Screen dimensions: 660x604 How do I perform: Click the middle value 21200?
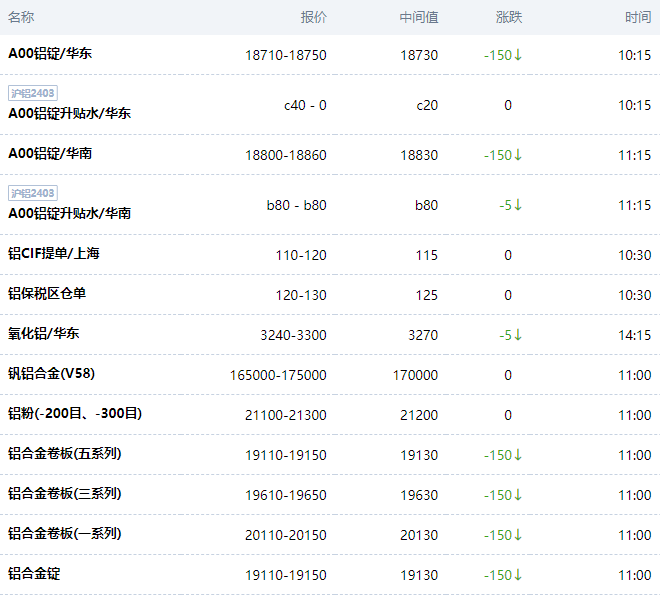coord(419,415)
